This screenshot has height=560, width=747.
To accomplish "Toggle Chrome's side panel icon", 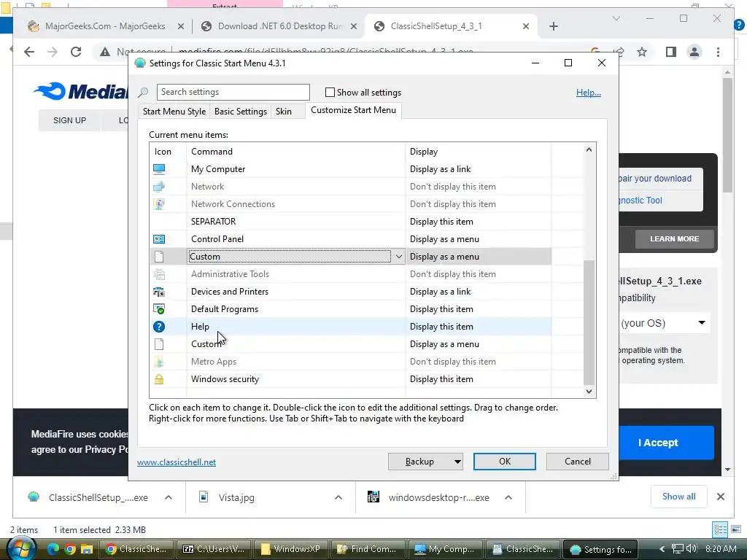I will coord(671,52).
